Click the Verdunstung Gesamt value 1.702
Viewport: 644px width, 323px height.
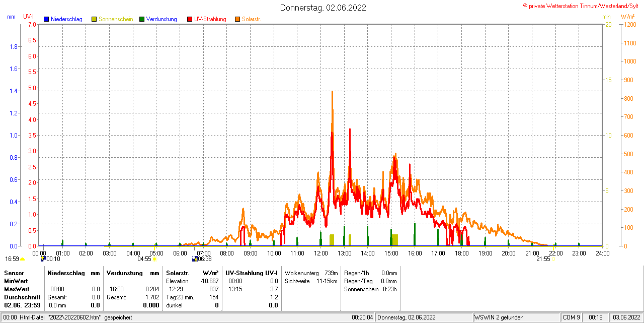coord(152,297)
